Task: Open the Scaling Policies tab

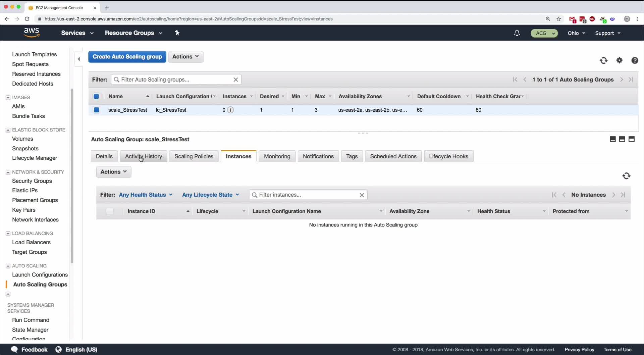Action: tap(194, 156)
